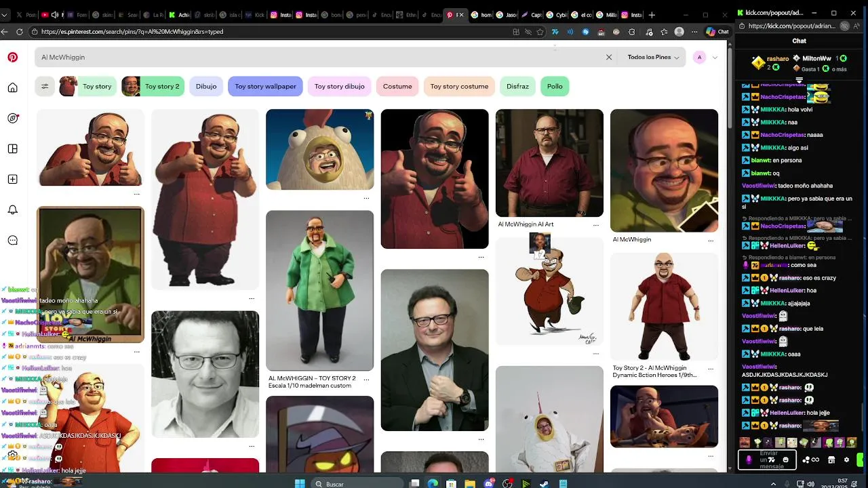Open the browser profile avatar

679,32
